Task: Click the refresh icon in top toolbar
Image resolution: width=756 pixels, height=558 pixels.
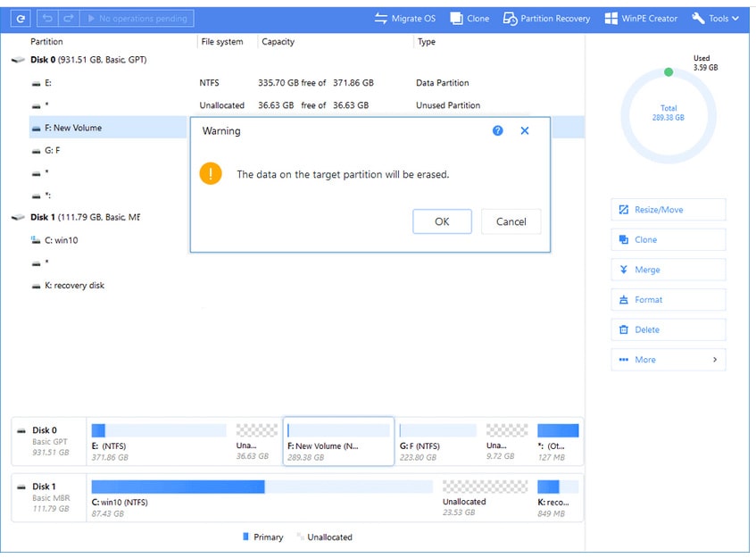Action: 21,19
